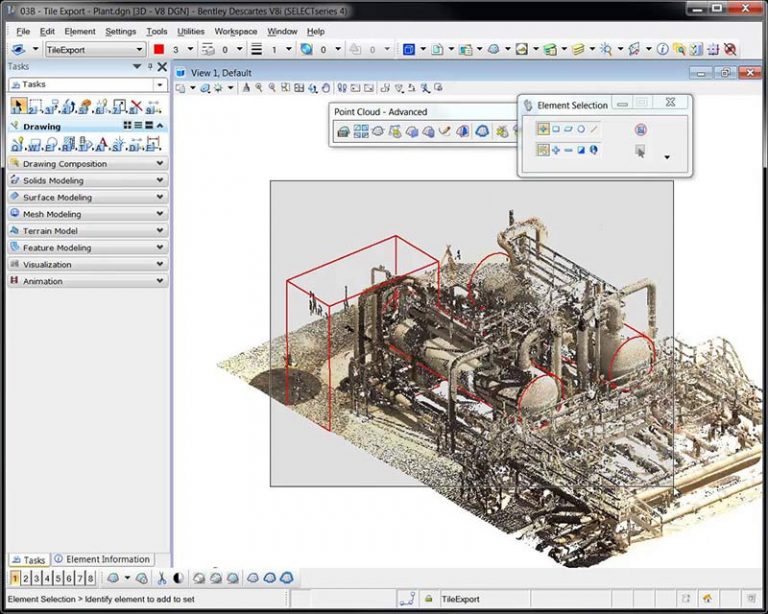768x614 pixels.
Task: Select the Element Selection arrow tool in Tasks
Action: (x=18, y=106)
